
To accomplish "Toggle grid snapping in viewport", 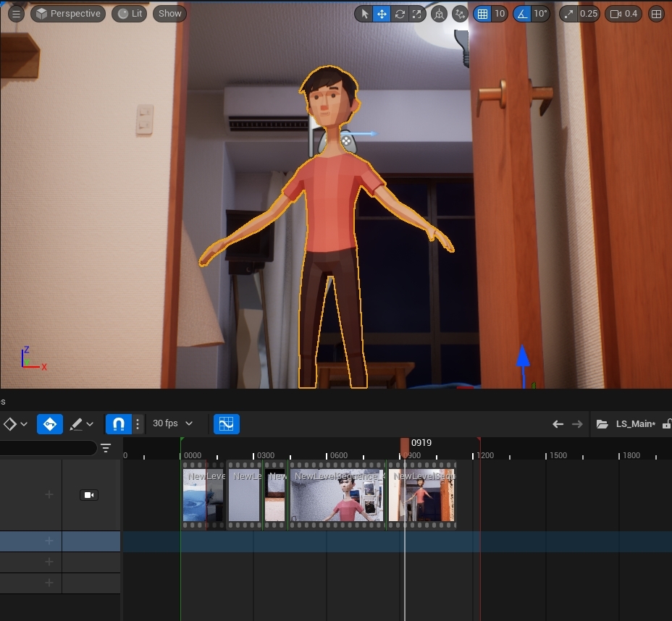I will coord(482,14).
